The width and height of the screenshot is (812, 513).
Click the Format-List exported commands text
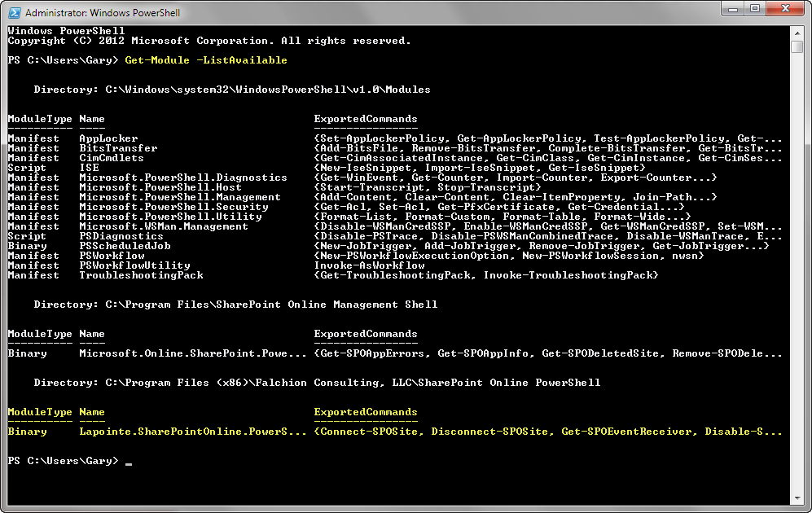click(x=503, y=217)
